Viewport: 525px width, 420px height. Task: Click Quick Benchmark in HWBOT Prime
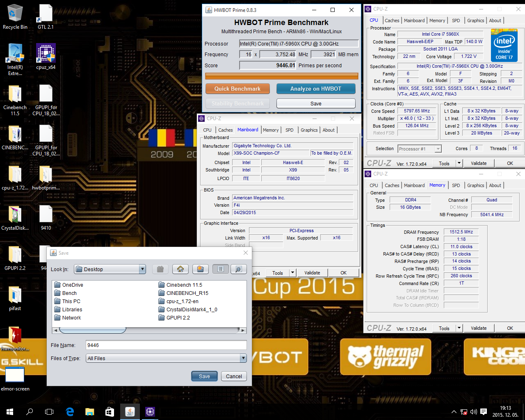click(237, 89)
